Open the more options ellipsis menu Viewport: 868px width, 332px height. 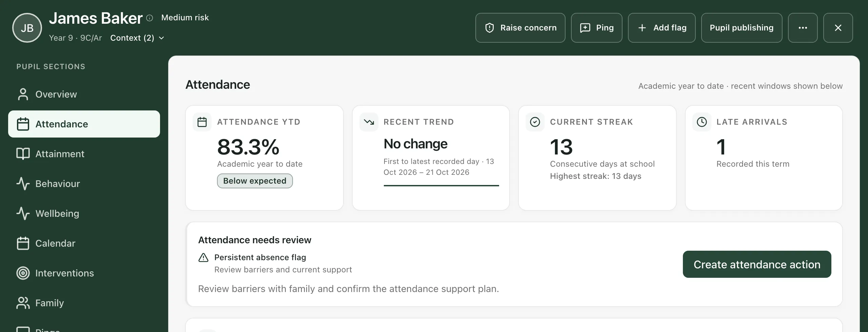(803, 28)
